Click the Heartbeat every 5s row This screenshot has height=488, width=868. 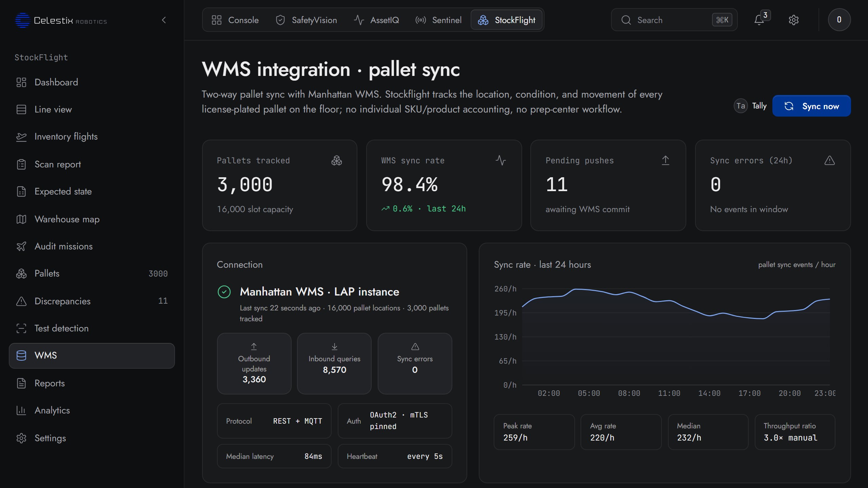click(x=395, y=456)
